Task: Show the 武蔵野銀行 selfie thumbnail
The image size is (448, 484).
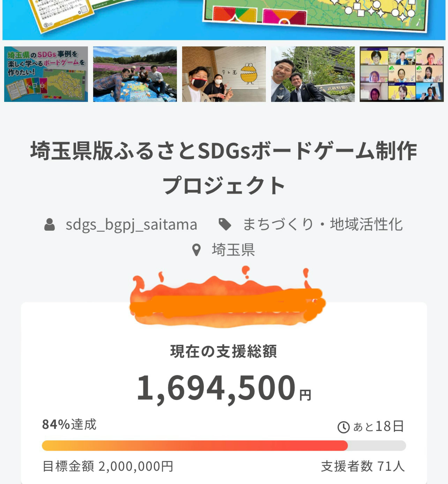Action: [x=313, y=74]
